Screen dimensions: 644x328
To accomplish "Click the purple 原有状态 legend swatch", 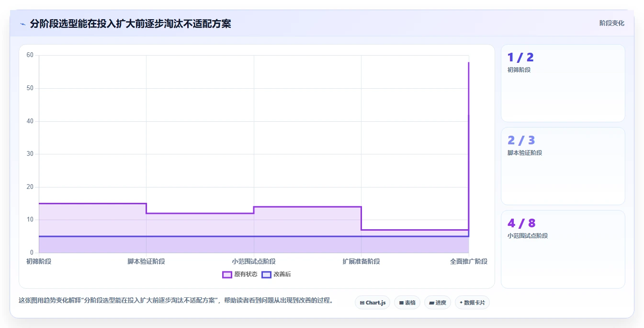I will pos(227,274).
